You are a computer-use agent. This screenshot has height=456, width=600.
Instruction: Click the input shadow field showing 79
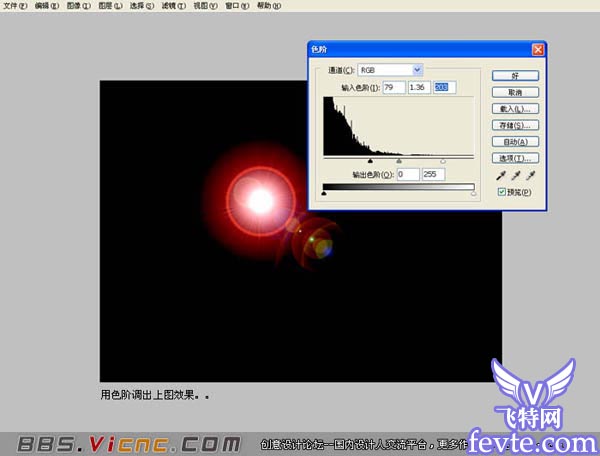tap(392, 88)
